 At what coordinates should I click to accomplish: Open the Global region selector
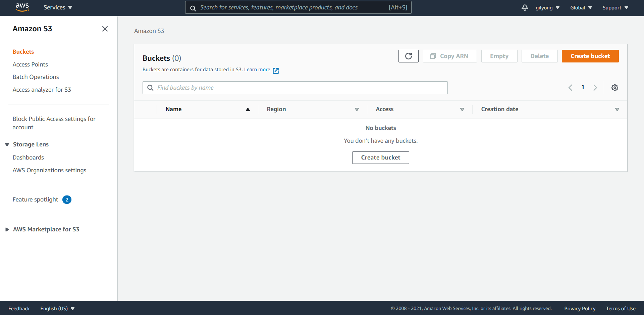point(581,8)
